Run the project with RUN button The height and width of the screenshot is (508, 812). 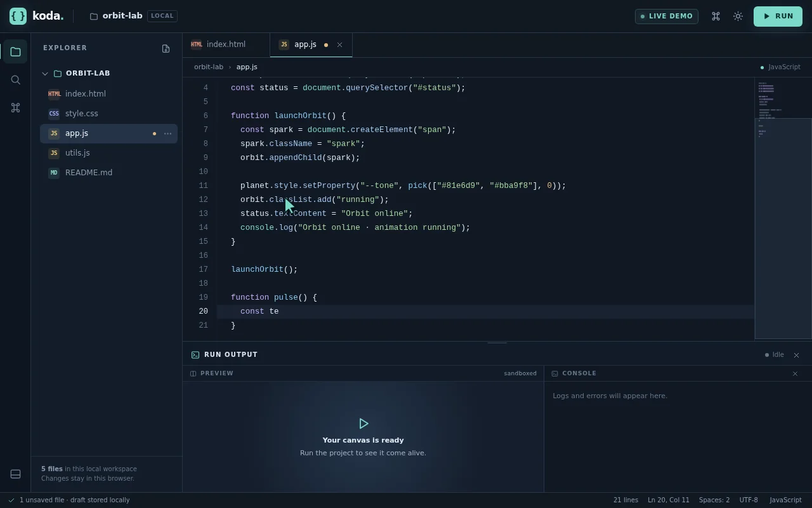tap(778, 17)
